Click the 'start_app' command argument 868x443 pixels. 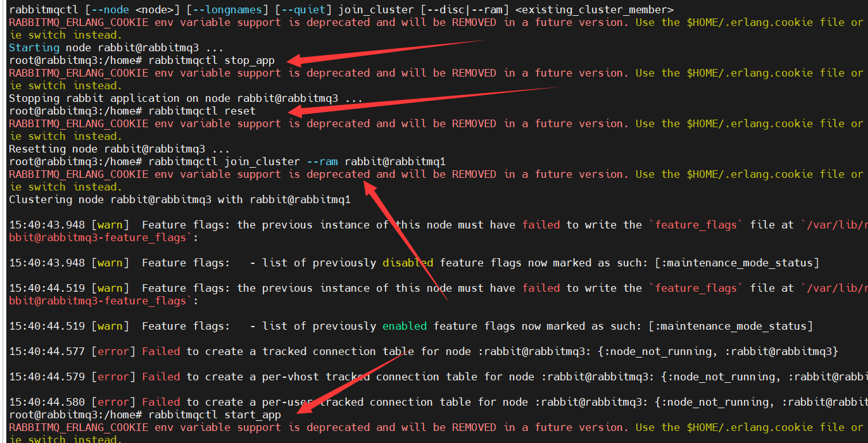(253, 415)
